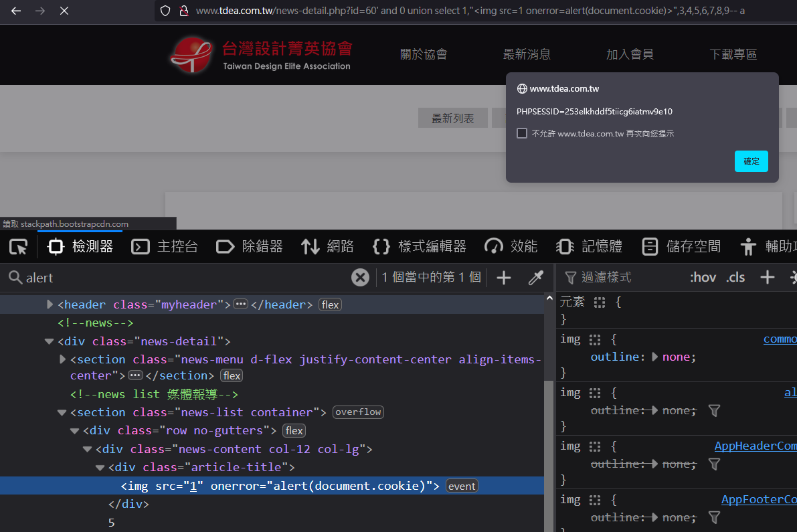
Task: Click the flex badge on header node
Action: point(330,305)
